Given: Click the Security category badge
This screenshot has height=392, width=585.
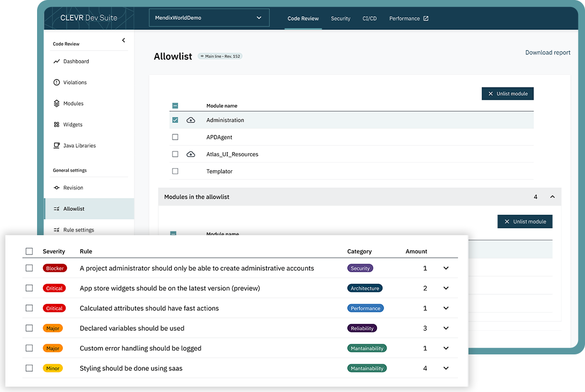Looking at the screenshot, I should (x=360, y=268).
